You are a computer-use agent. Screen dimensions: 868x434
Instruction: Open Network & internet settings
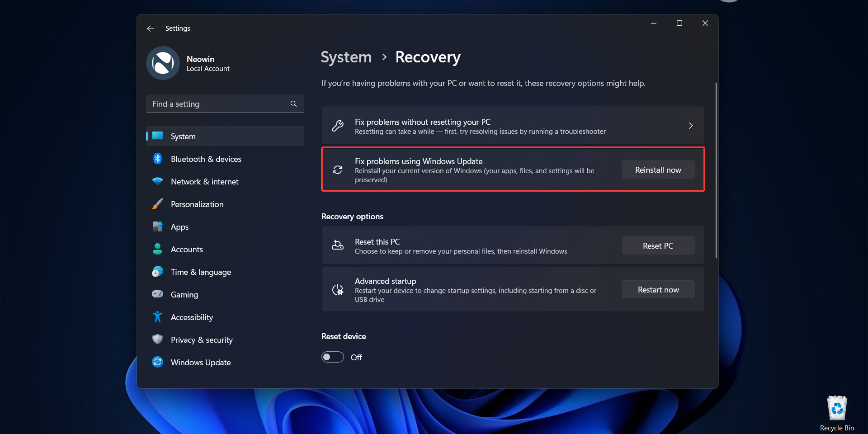(x=204, y=182)
